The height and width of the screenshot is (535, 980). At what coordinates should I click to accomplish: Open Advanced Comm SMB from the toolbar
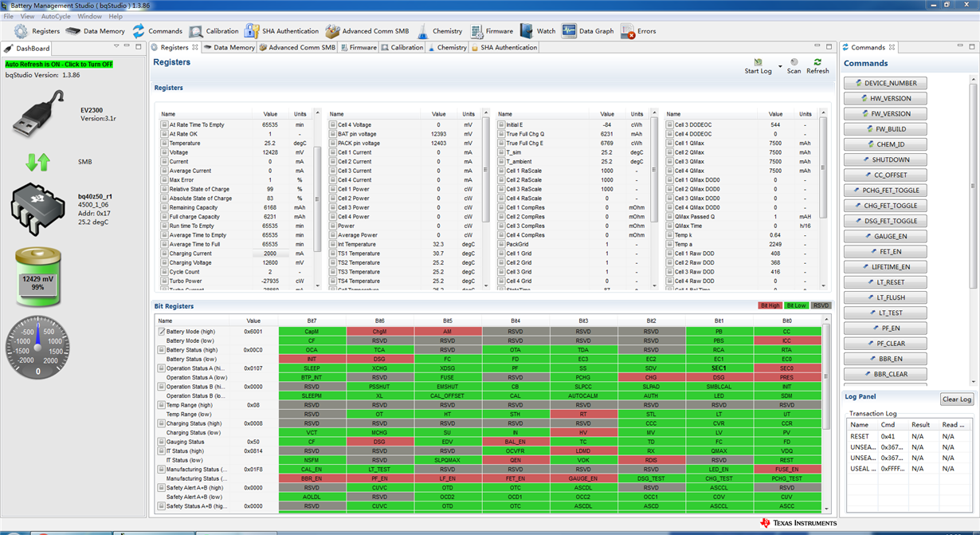point(367,31)
